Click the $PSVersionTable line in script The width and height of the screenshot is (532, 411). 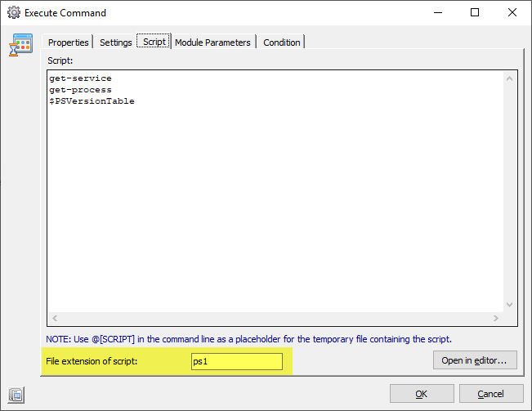coord(92,101)
